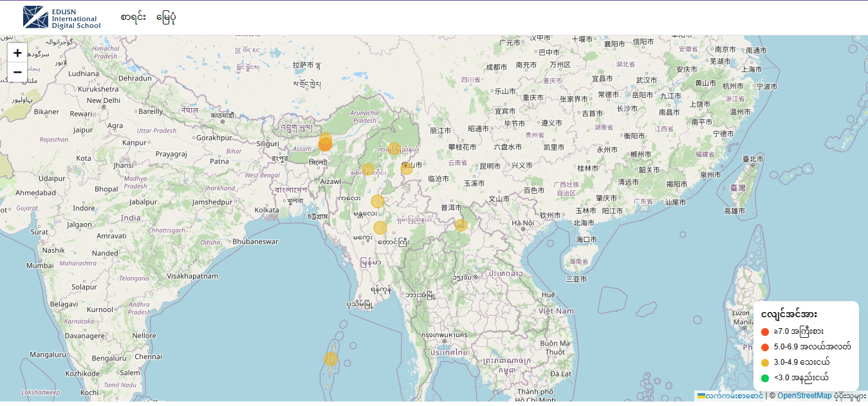This screenshot has width=868, height=406.
Task: Click the green dot for <3.0 အနည်းငယ်
Action: pos(765,378)
